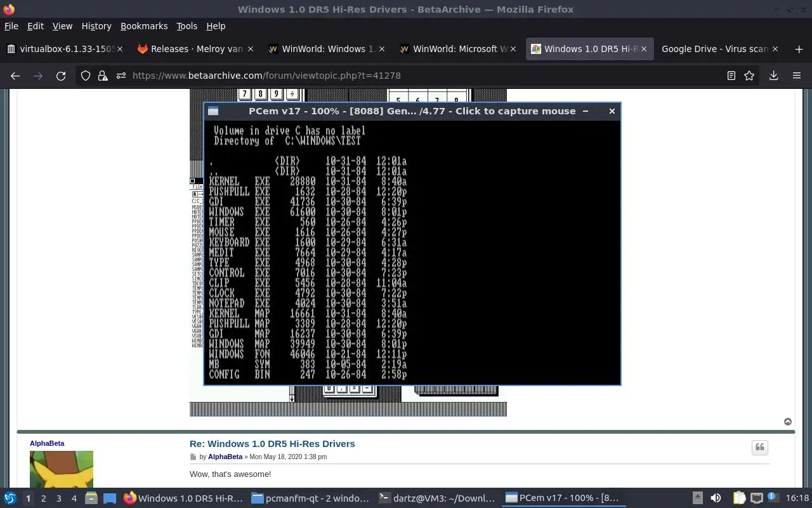The height and width of the screenshot is (508, 812).
Task: Open the PCem window menu icon
Action: click(x=213, y=111)
